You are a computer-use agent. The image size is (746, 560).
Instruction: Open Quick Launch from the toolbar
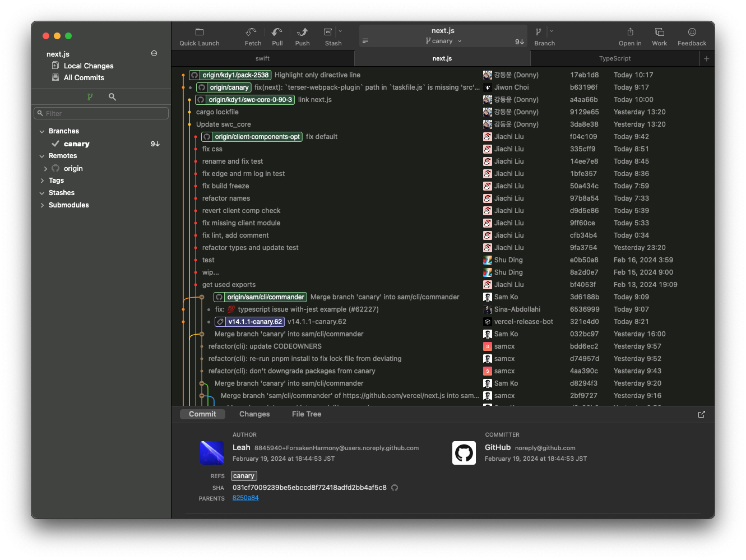click(199, 33)
